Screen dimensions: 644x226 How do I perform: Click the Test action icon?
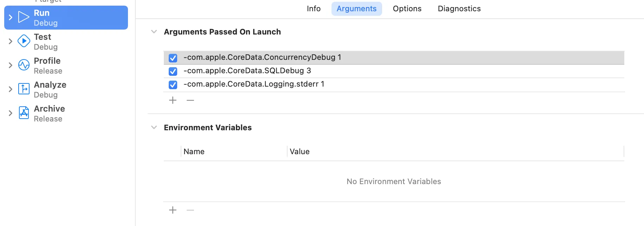coord(24,41)
